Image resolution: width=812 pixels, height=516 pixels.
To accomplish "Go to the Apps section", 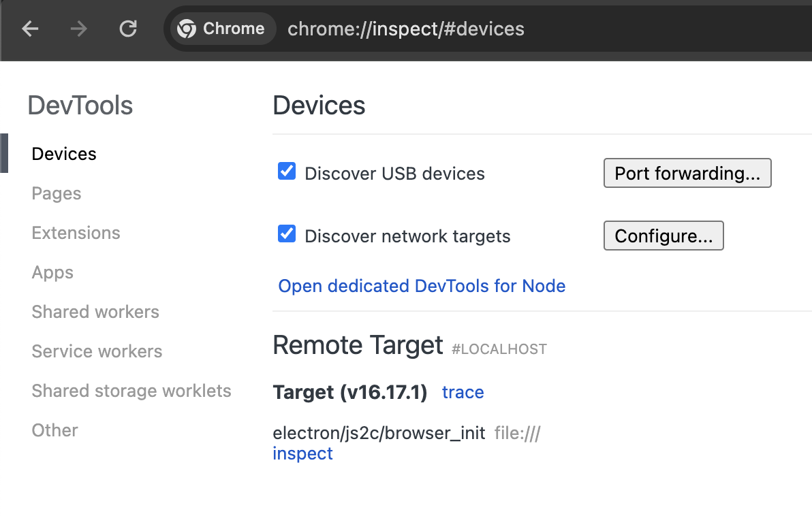I will point(52,272).
